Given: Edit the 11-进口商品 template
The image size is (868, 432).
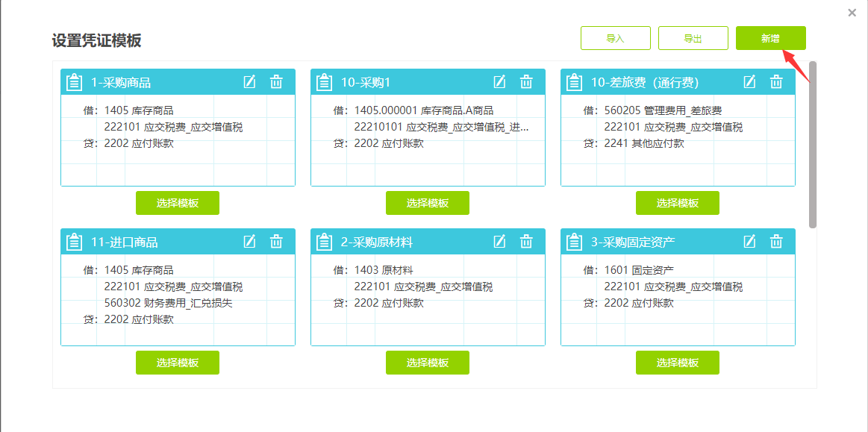Looking at the screenshot, I should (x=250, y=242).
